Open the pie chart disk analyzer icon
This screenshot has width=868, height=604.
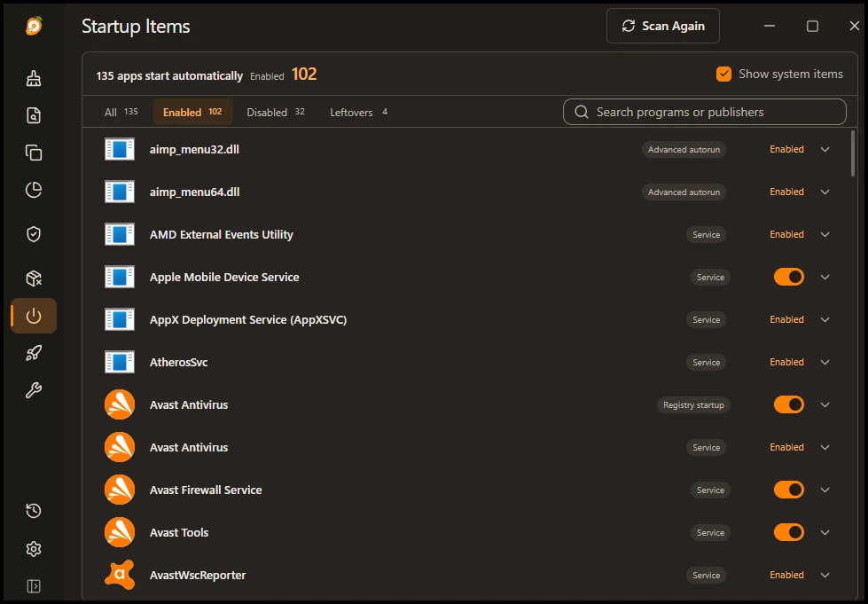(34, 190)
